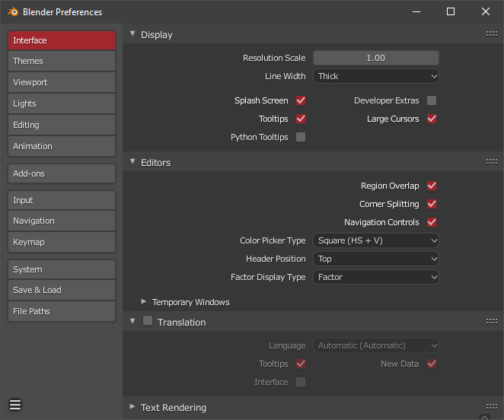The height and width of the screenshot is (420, 504).
Task: Grab the Text Rendering panel drag handle
Action: (x=492, y=406)
